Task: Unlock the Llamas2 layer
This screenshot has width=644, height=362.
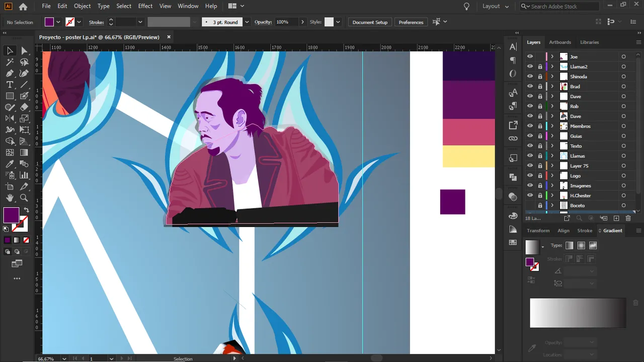Action: pyautogui.click(x=540, y=66)
